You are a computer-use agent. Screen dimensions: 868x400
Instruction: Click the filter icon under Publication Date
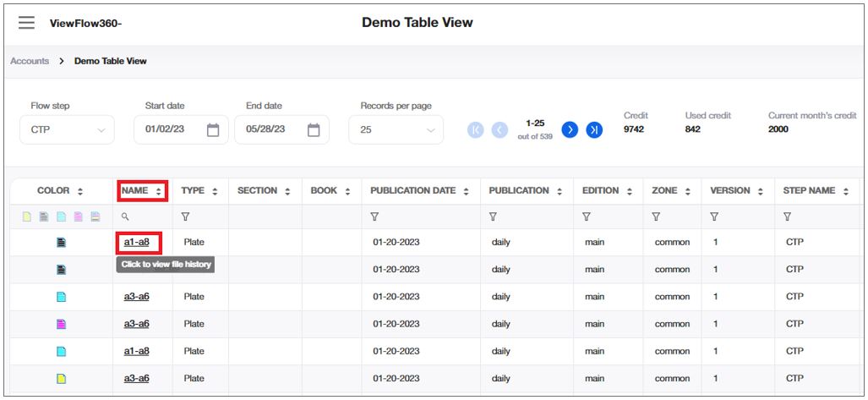click(x=374, y=217)
